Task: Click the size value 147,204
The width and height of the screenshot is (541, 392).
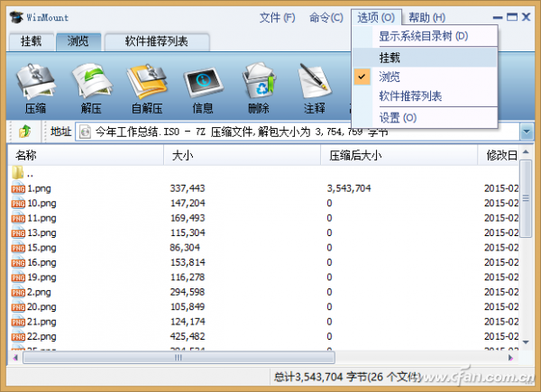Action: (x=188, y=203)
